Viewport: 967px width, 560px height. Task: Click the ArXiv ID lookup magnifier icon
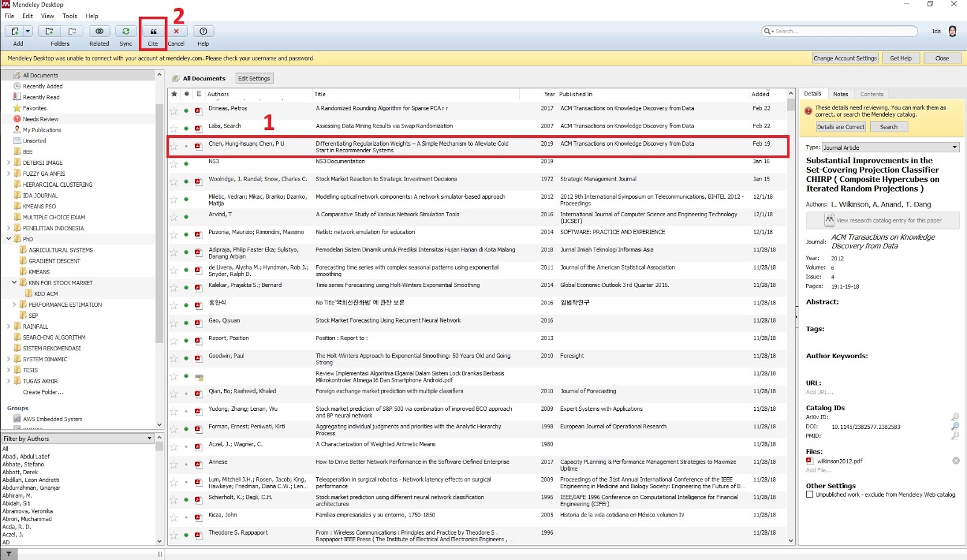click(956, 417)
